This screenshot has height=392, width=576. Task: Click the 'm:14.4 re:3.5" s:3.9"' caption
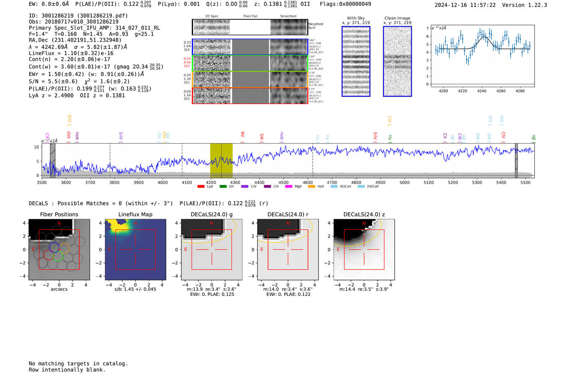(364, 289)
